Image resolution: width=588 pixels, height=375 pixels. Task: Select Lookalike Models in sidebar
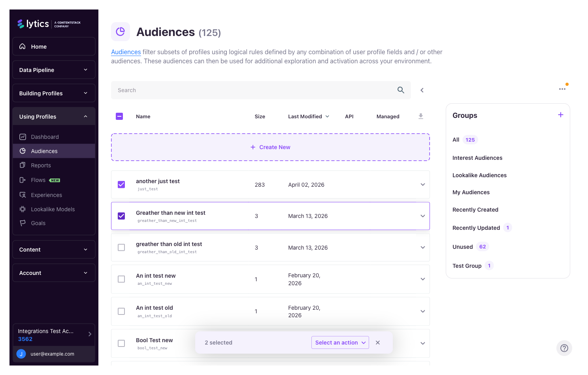tap(52, 209)
